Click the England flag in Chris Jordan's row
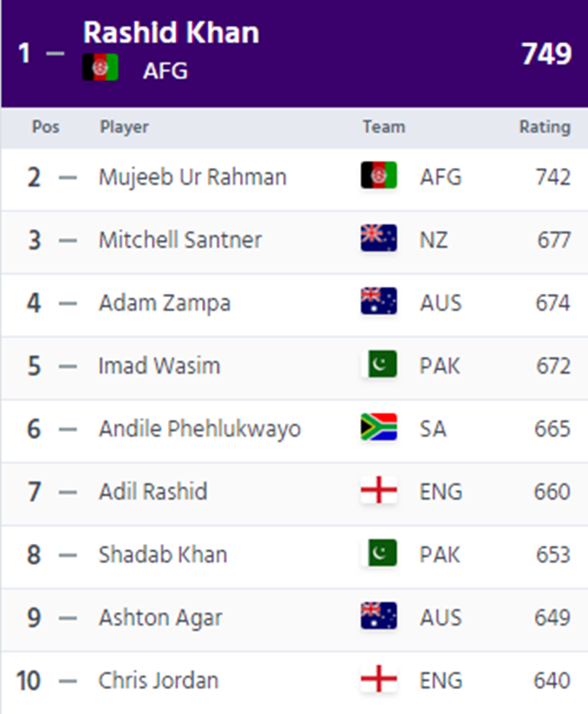The image size is (588, 714). tap(379, 679)
